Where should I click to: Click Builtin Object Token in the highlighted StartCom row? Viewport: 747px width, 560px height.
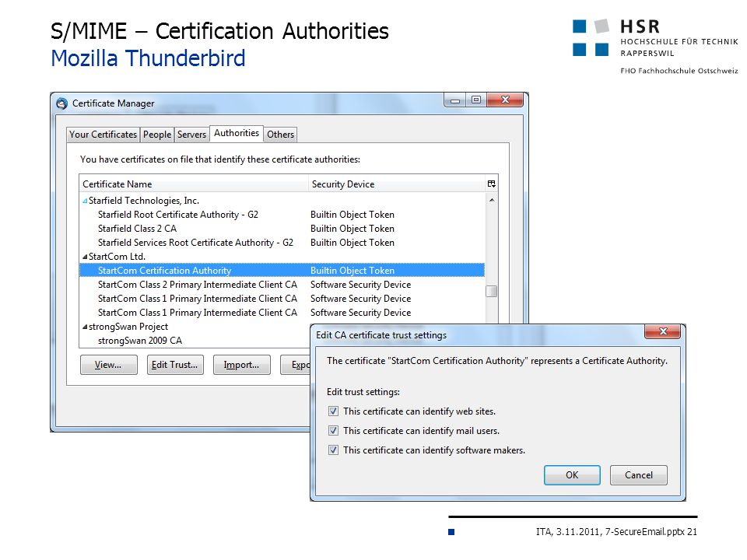pyautogui.click(x=352, y=271)
